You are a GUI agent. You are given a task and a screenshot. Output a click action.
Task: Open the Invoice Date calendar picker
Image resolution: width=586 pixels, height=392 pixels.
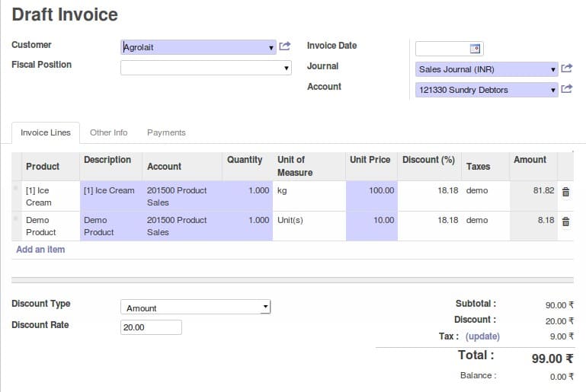(x=475, y=49)
